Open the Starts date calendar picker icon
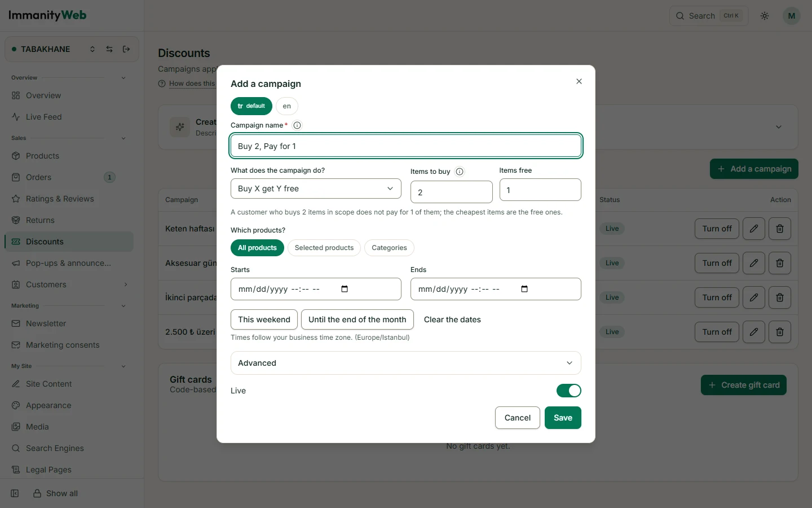 click(x=345, y=289)
